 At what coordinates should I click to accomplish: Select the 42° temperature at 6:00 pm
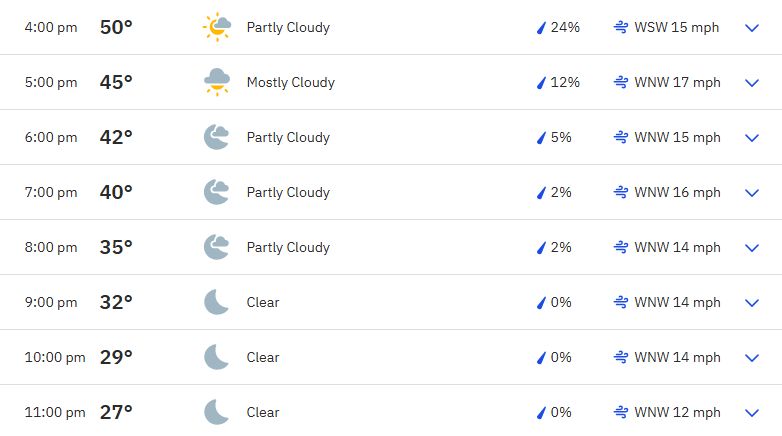coord(116,137)
